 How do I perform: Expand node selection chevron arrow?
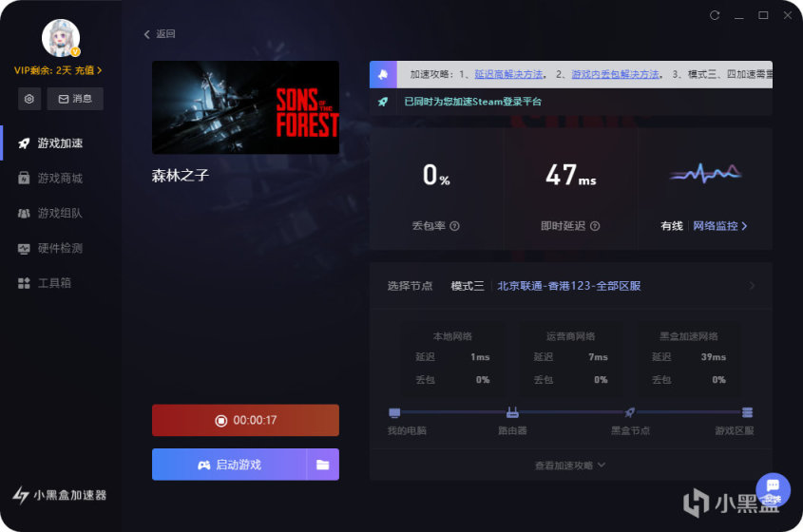(x=752, y=286)
